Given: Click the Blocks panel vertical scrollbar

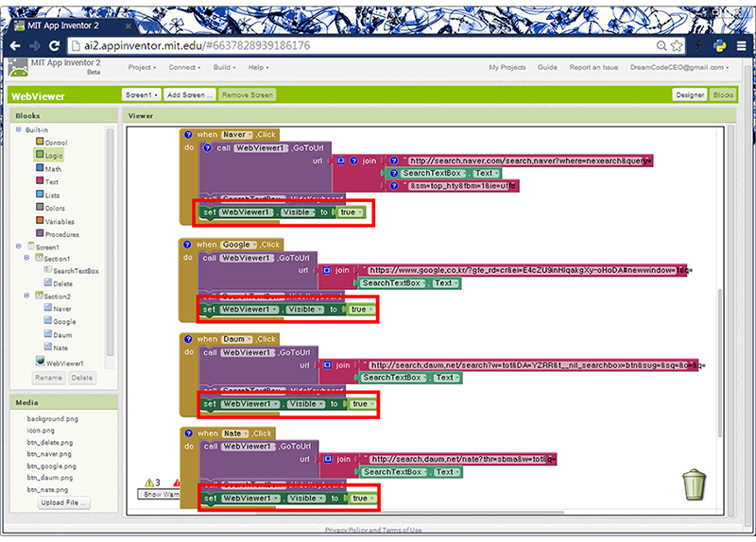Looking at the screenshot, I should pyautogui.click(x=110, y=242).
